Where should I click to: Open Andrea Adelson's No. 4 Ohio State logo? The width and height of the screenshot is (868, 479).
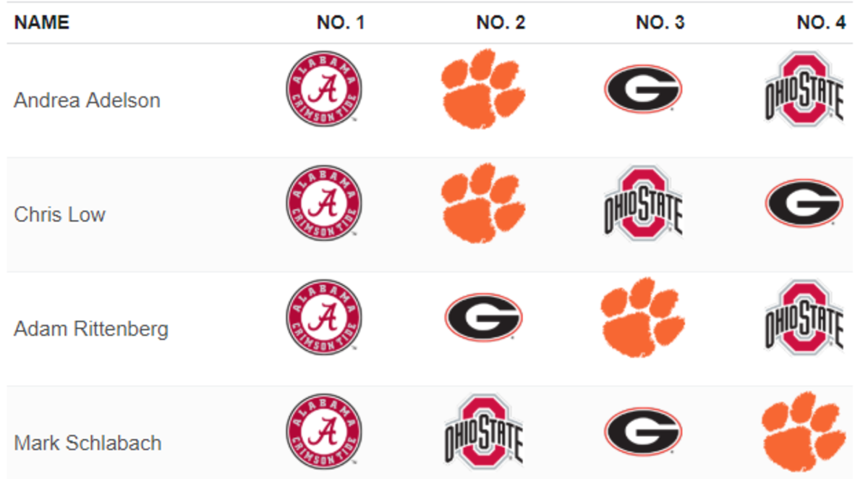point(804,89)
